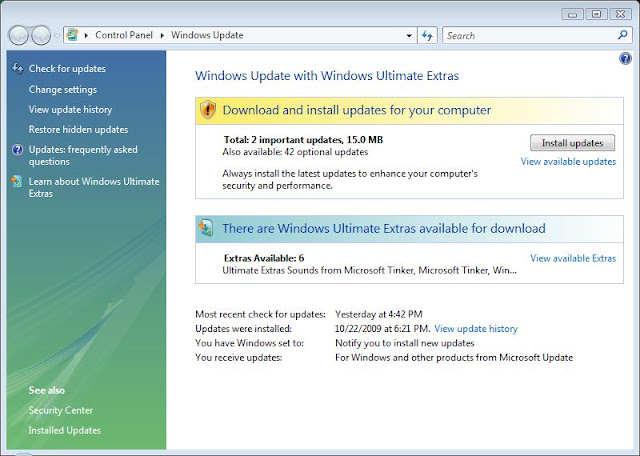The height and width of the screenshot is (456, 640).
Task: Click the 'Yesterday at 4:42 PM' value
Action: (x=379, y=314)
